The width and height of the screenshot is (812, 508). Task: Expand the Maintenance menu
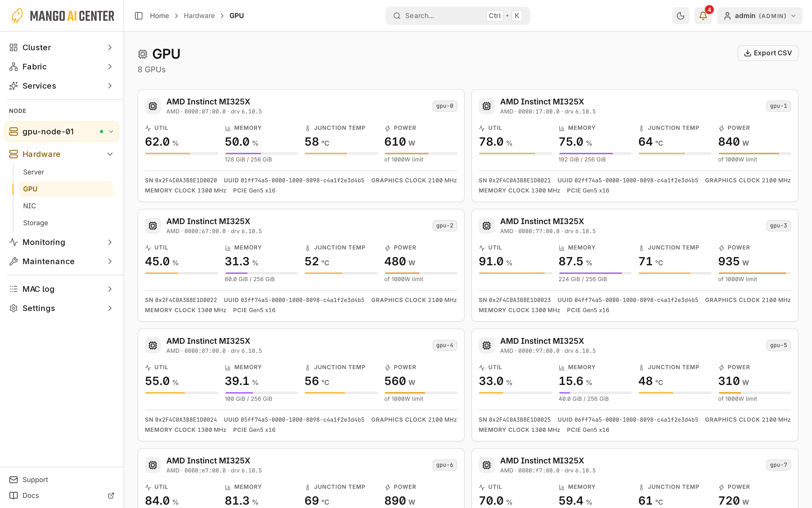pos(62,261)
